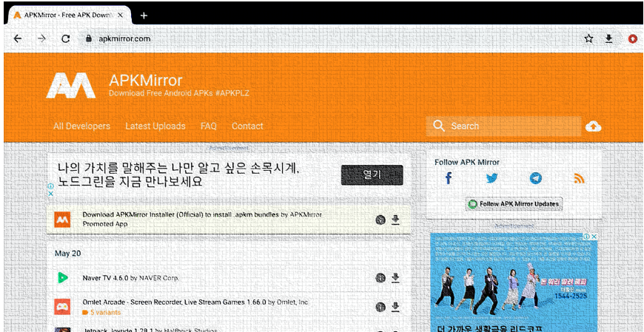The height and width of the screenshot is (332, 644).
Task: Click the browser forward arrow
Action: pos(41,38)
